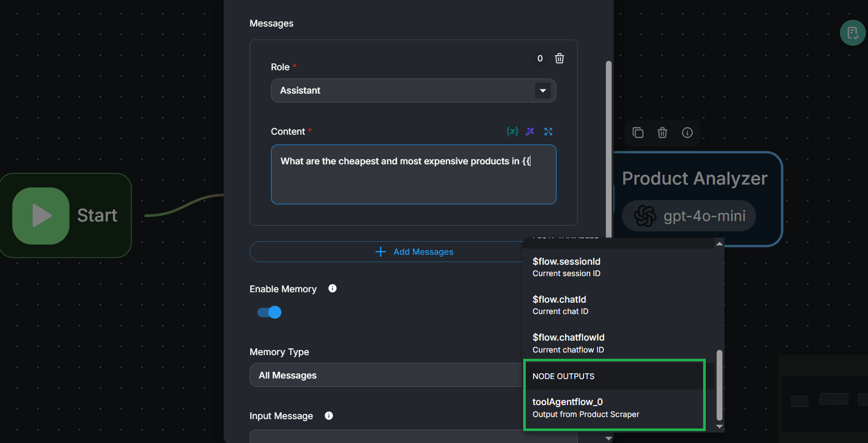Open the Memory Type dropdown All Messages
Image resolution: width=868 pixels, height=443 pixels.
pyautogui.click(x=386, y=375)
